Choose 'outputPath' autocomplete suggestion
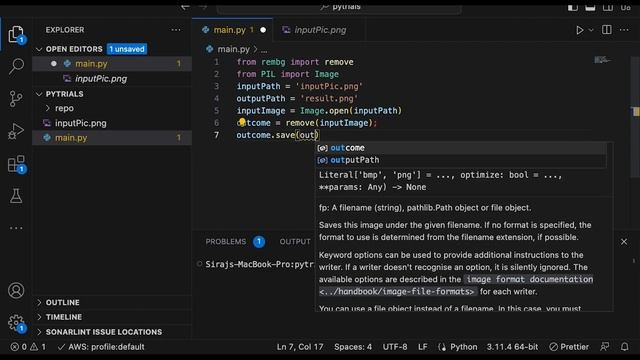The width and height of the screenshot is (640, 360). (461, 160)
